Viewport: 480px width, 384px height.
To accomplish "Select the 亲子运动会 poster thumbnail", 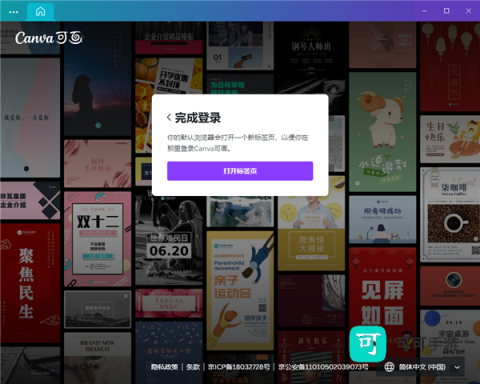I will click(240, 290).
